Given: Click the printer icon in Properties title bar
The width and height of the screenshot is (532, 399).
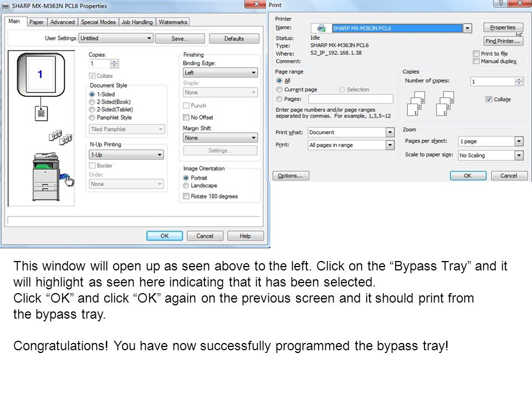Looking at the screenshot, I should coord(6,6).
